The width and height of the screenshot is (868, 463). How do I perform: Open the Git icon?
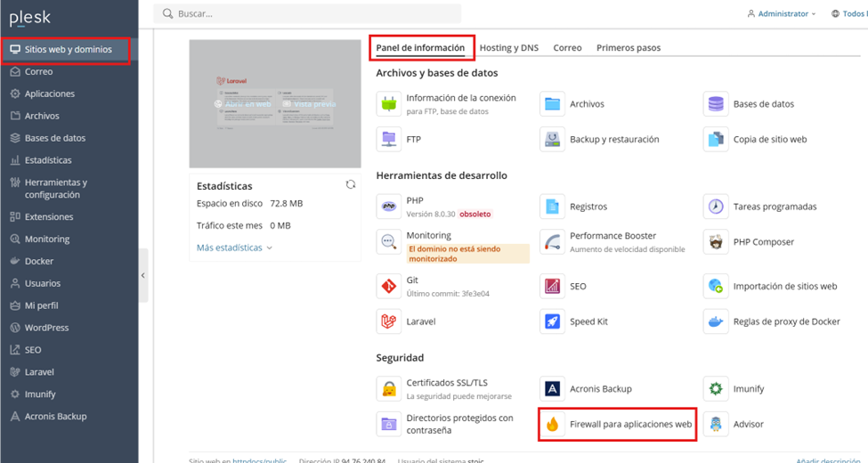coord(389,287)
